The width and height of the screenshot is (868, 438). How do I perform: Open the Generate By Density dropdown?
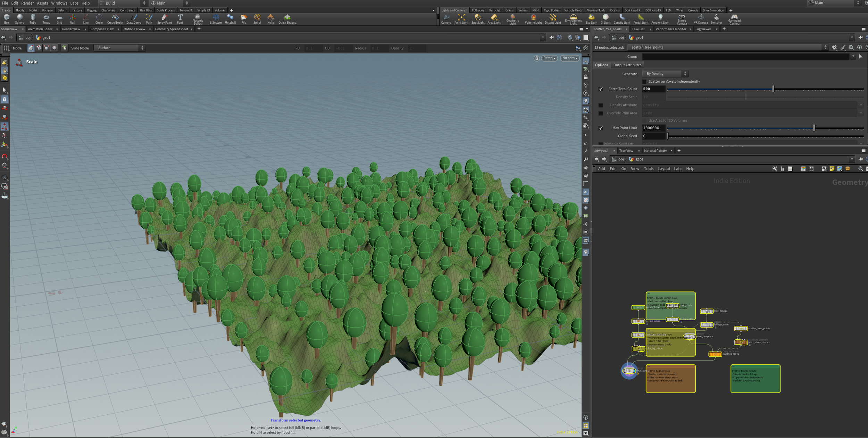665,74
